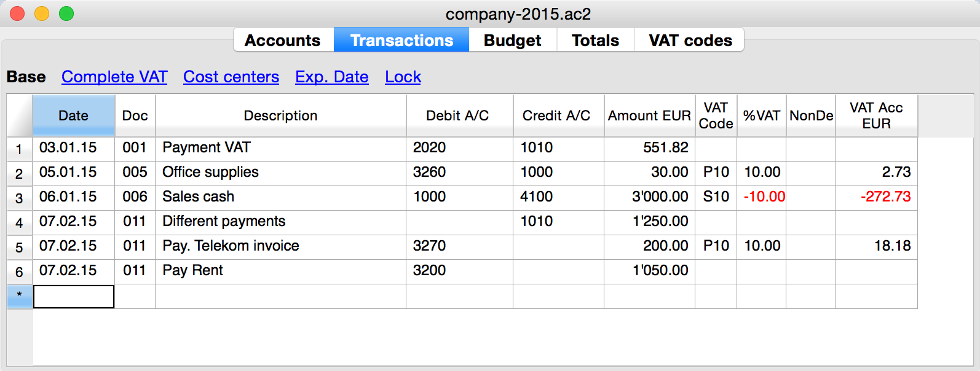980x371 pixels.
Task: Switch to the Exp. Date view
Action: pyautogui.click(x=332, y=77)
